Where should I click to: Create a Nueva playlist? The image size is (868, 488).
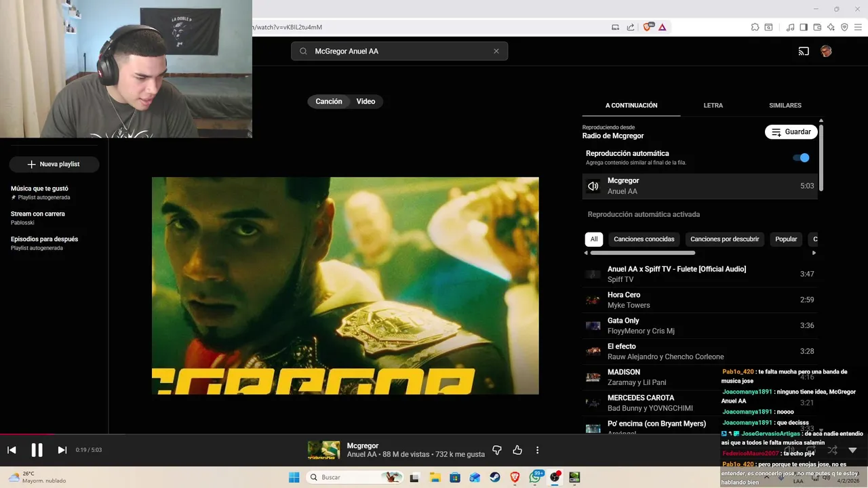click(x=54, y=164)
